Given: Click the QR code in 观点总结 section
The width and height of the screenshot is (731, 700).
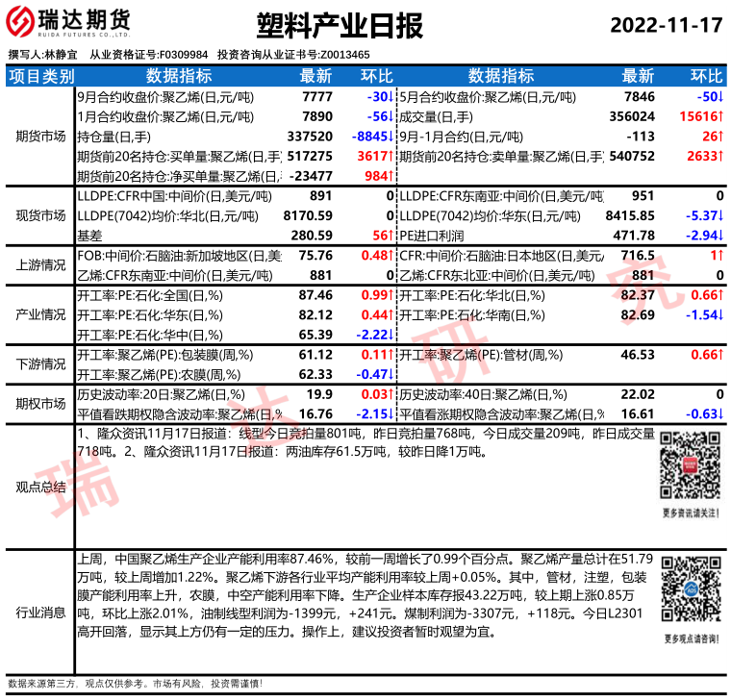Looking at the screenshot, I should pos(690,464).
